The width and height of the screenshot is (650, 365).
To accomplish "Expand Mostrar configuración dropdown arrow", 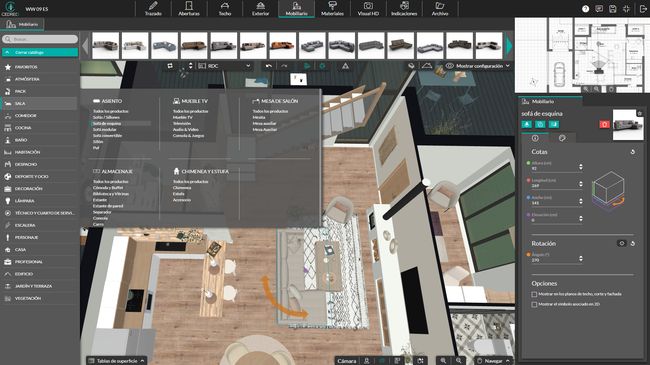I will (507, 66).
